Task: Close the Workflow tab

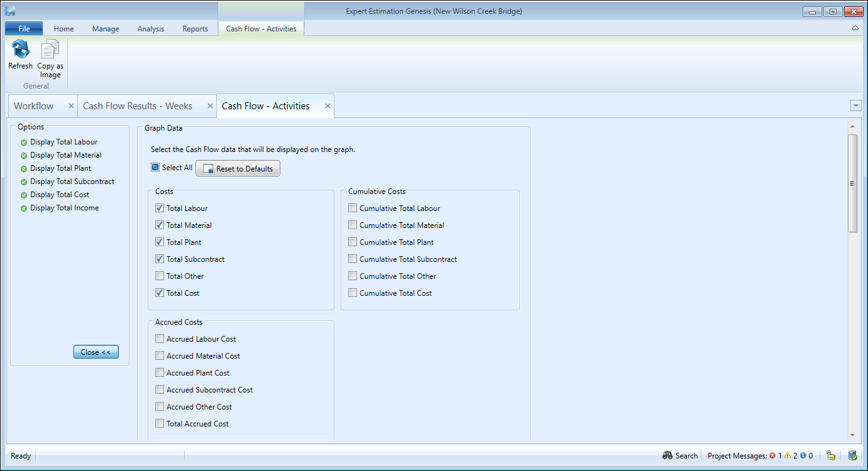Action: (x=71, y=106)
